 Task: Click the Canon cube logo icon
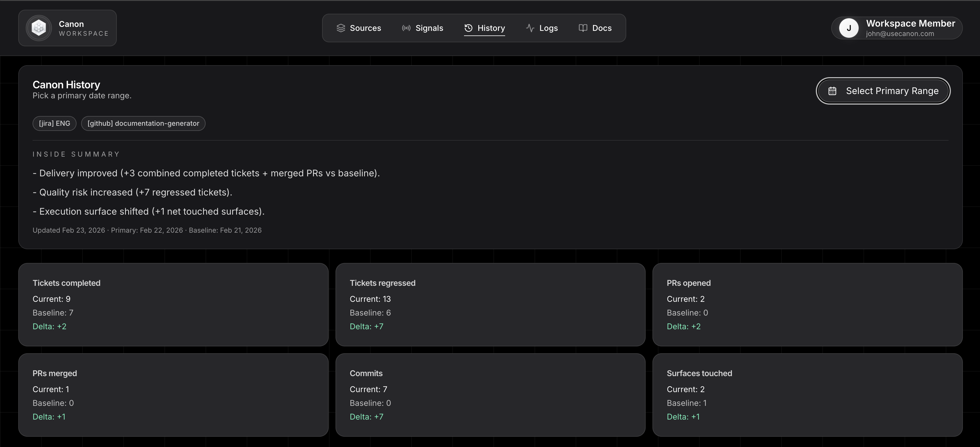[39, 28]
